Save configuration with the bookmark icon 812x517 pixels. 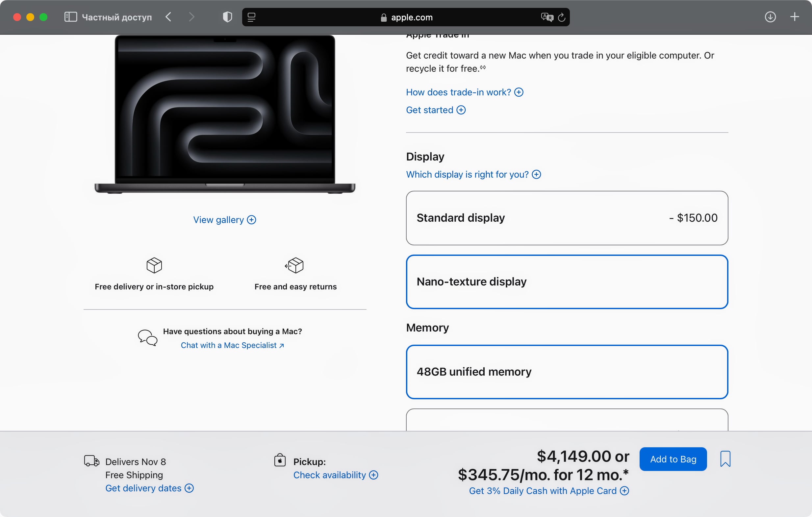tap(725, 459)
